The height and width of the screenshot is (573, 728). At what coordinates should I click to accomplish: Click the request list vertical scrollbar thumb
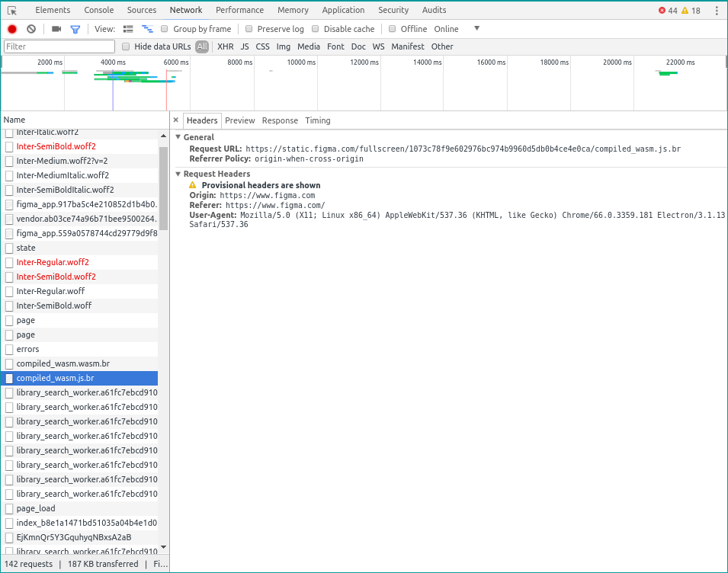click(163, 188)
